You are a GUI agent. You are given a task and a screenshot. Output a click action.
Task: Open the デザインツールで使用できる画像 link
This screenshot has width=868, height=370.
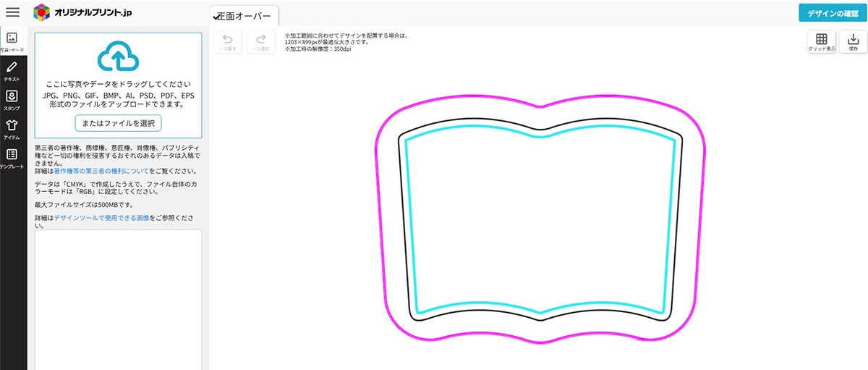click(x=101, y=217)
